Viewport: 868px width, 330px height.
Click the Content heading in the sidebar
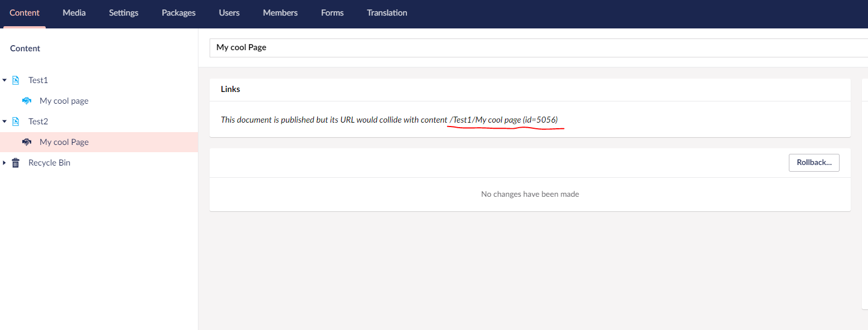tap(25, 48)
